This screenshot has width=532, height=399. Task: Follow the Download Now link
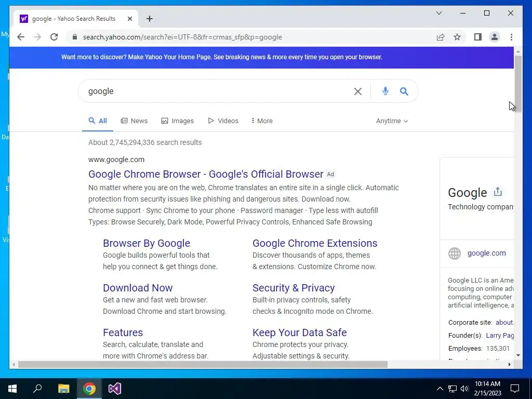point(138,288)
